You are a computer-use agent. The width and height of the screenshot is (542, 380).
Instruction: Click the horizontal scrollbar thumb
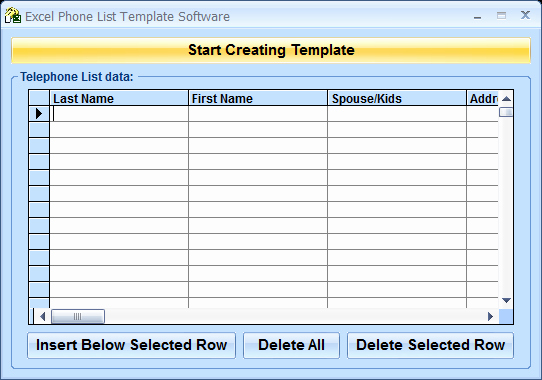click(x=78, y=316)
